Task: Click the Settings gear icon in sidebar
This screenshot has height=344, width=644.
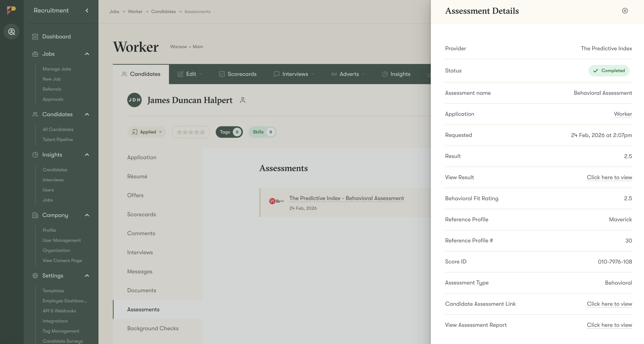Action: pyautogui.click(x=35, y=275)
